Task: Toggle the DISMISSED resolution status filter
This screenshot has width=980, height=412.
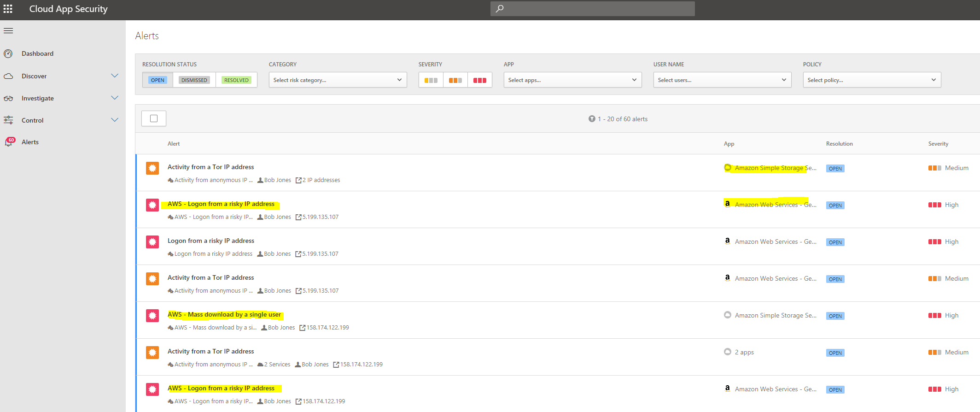Action: click(x=194, y=80)
